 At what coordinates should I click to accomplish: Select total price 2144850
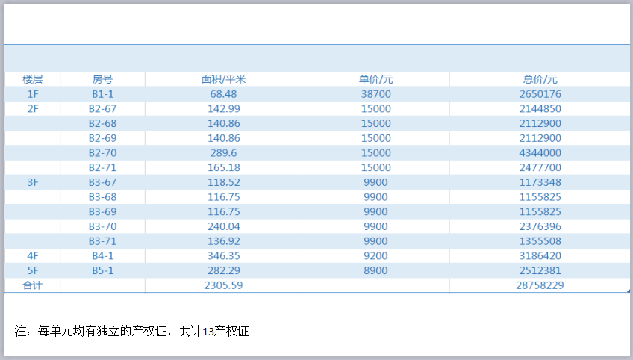(540, 109)
